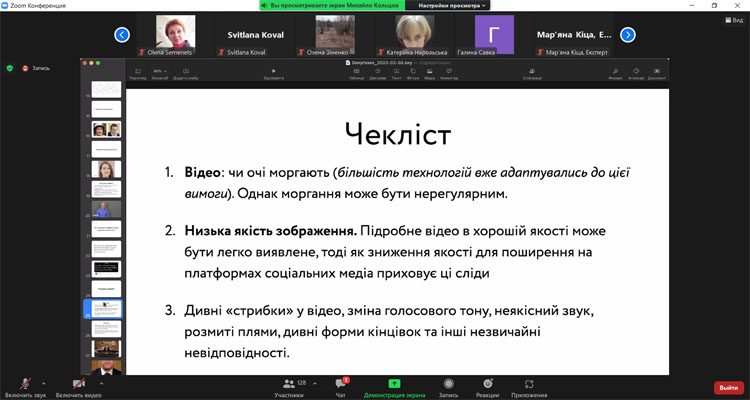Click bold word Відео in first item
Viewport: 750px width, 400px height.
tap(203, 172)
